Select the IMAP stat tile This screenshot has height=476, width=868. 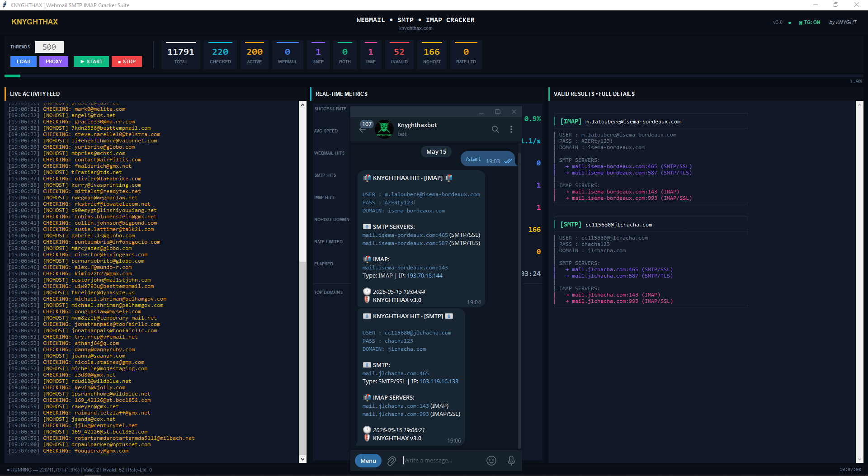pos(371,55)
